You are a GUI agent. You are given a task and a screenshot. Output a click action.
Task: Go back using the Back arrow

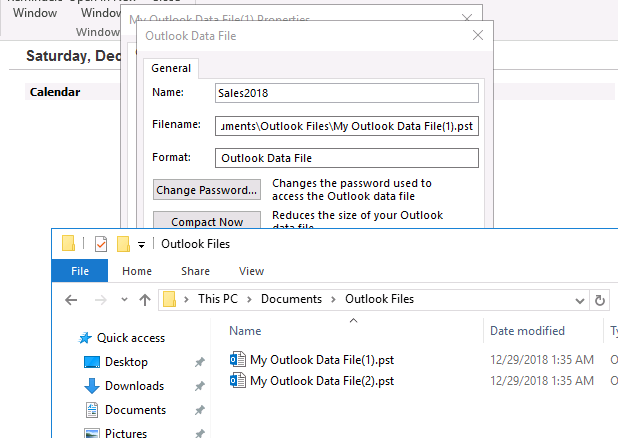[x=71, y=299]
